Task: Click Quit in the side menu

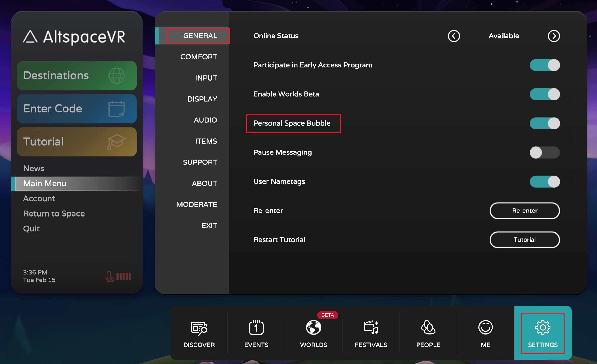Action: pyautogui.click(x=31, y=229)
